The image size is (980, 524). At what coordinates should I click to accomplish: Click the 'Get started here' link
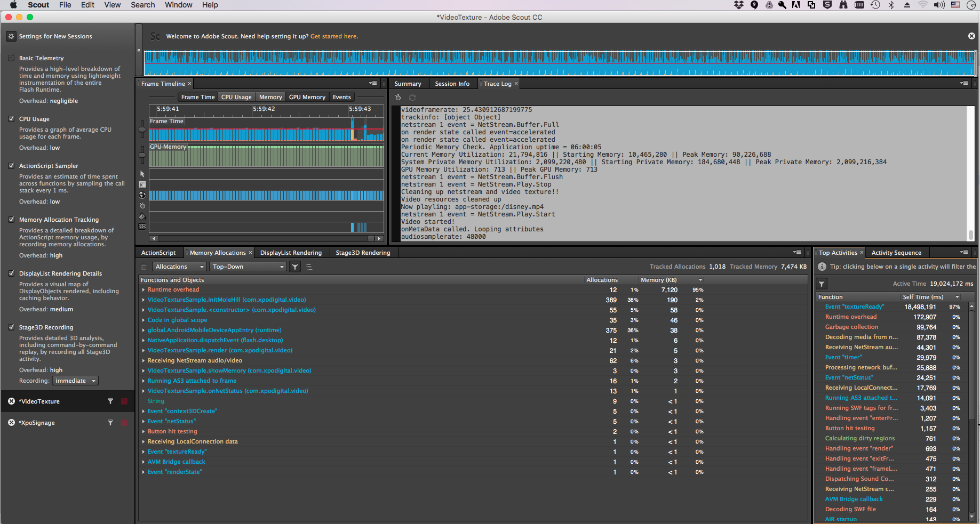pyautogui.click(x=333, y=36)
